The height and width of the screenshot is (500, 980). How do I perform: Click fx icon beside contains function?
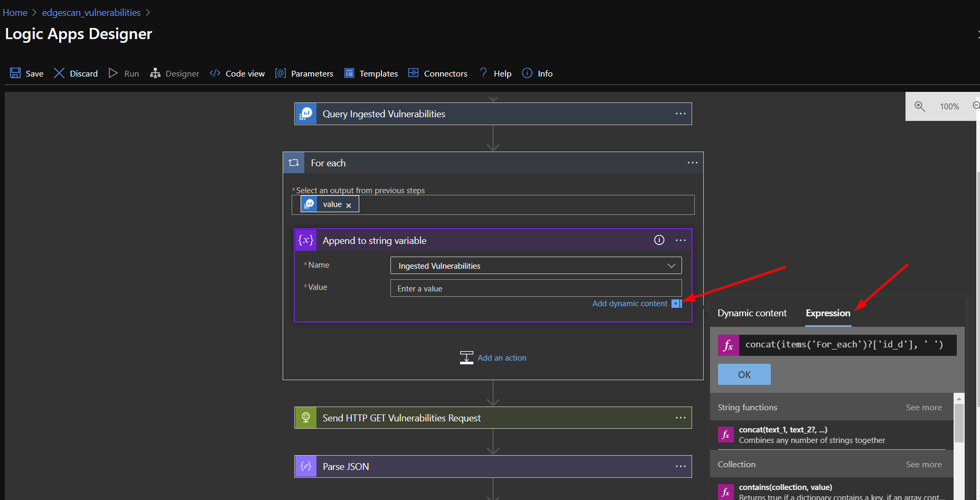726,492
